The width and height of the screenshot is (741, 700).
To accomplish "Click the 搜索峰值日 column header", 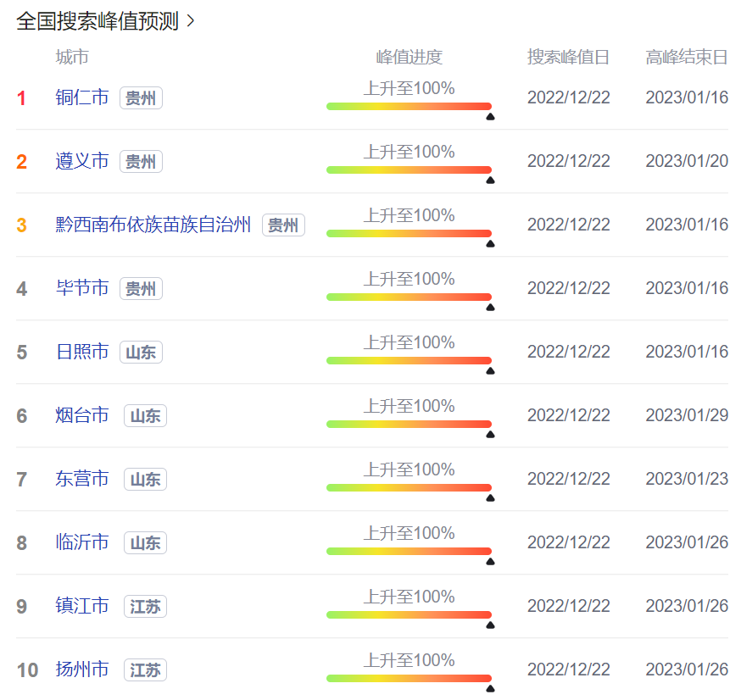I will point(569,57).
